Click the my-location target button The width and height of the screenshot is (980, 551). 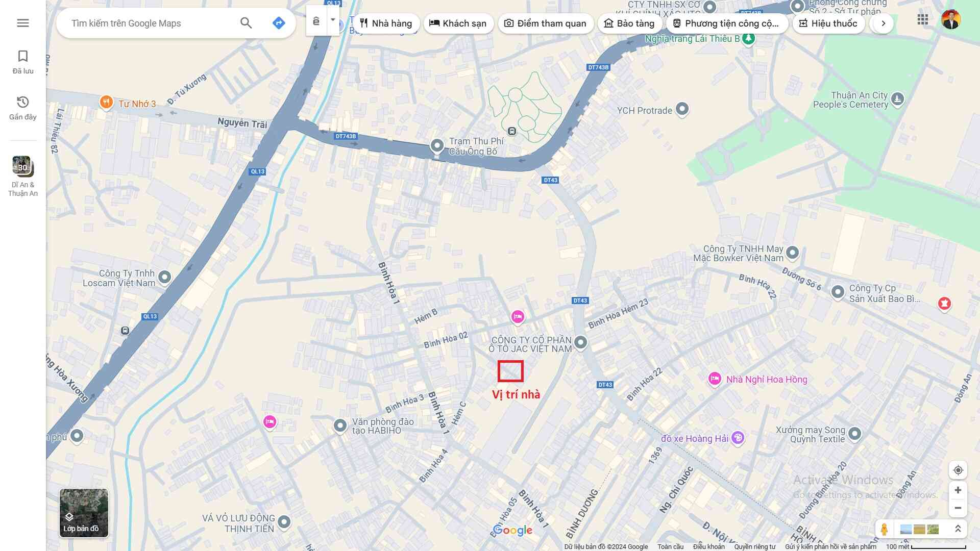[958, 470]
